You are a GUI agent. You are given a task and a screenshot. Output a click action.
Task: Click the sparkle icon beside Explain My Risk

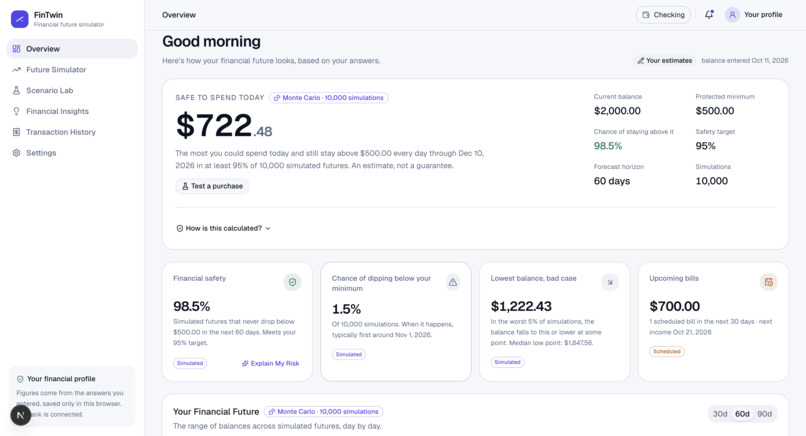[245, 364]
